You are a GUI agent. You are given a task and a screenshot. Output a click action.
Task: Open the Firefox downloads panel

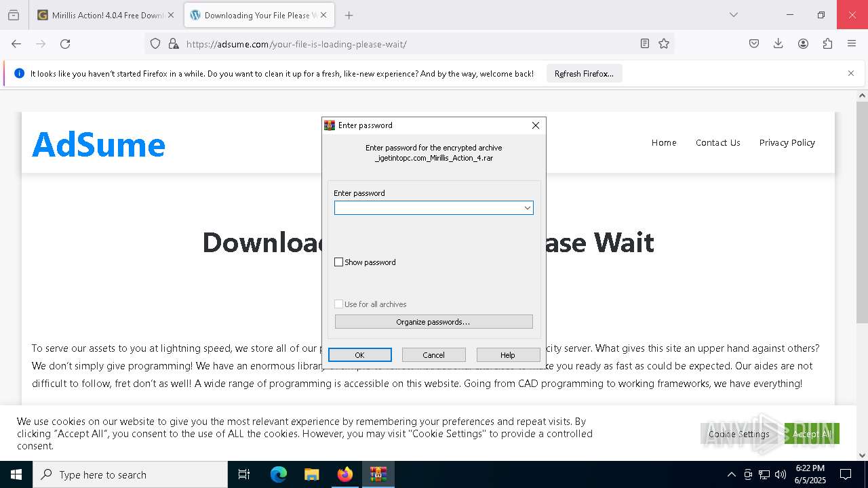point(778,44)
